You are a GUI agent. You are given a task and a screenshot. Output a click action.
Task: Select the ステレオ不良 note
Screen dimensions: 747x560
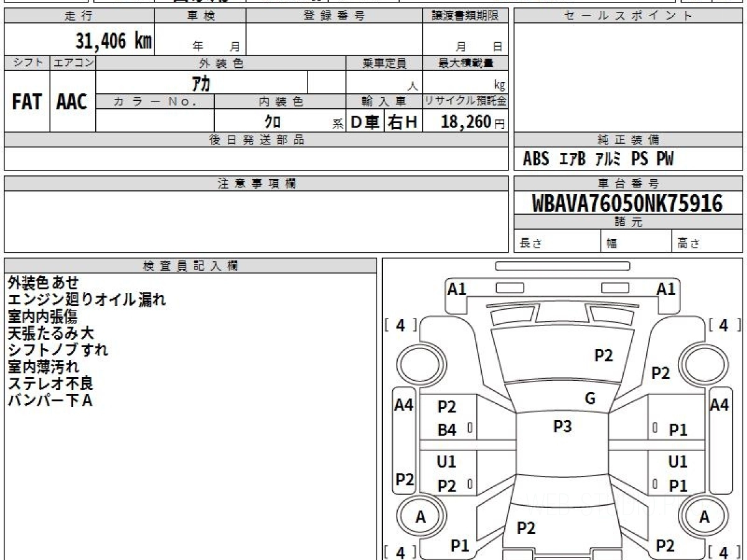(50, 383)
